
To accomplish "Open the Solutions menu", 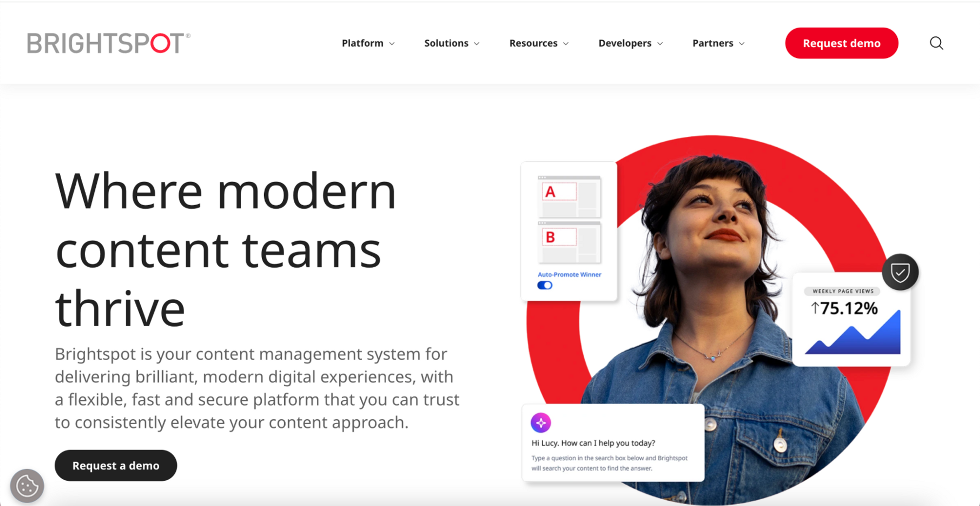I will [x=446, y=43].
